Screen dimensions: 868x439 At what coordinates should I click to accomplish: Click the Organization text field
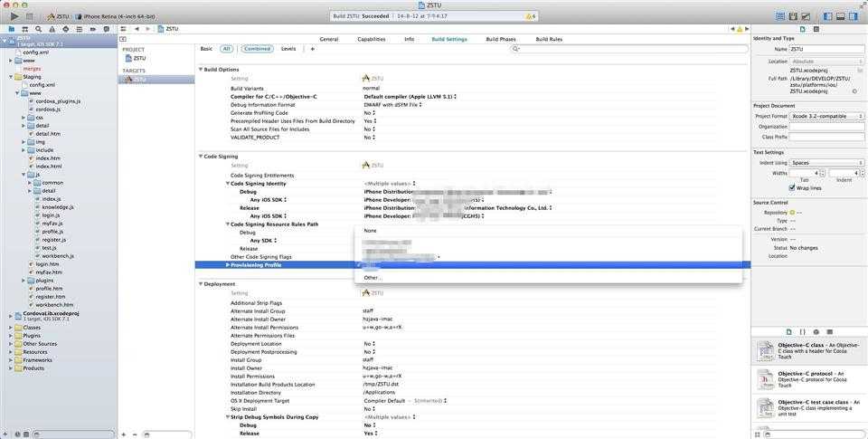(827, 127)
